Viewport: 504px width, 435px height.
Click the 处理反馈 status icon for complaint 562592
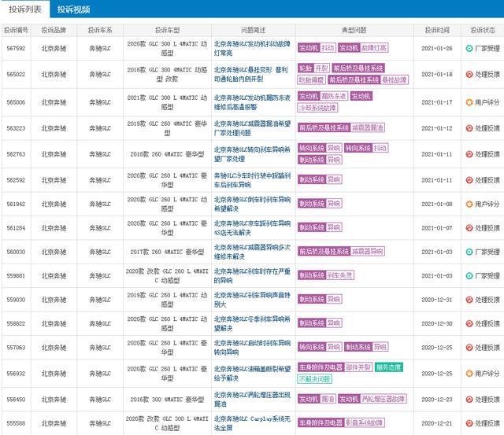(469, 180)
